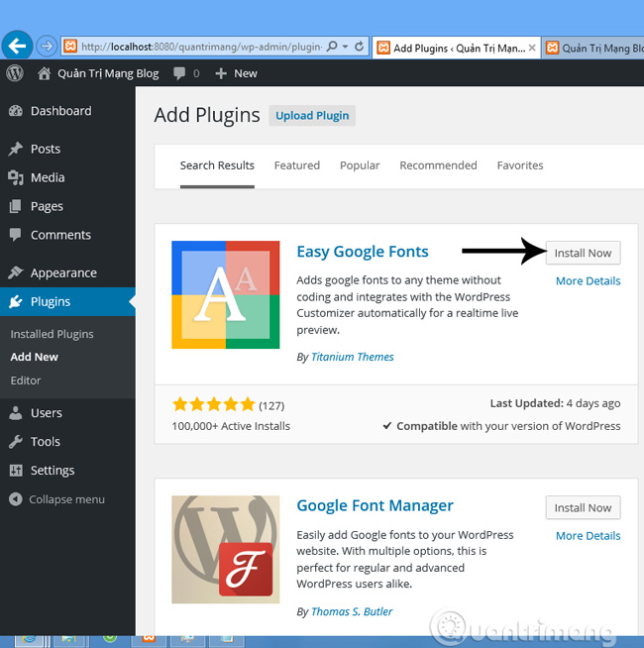Click the Users person icon

(x=16, y=413)
